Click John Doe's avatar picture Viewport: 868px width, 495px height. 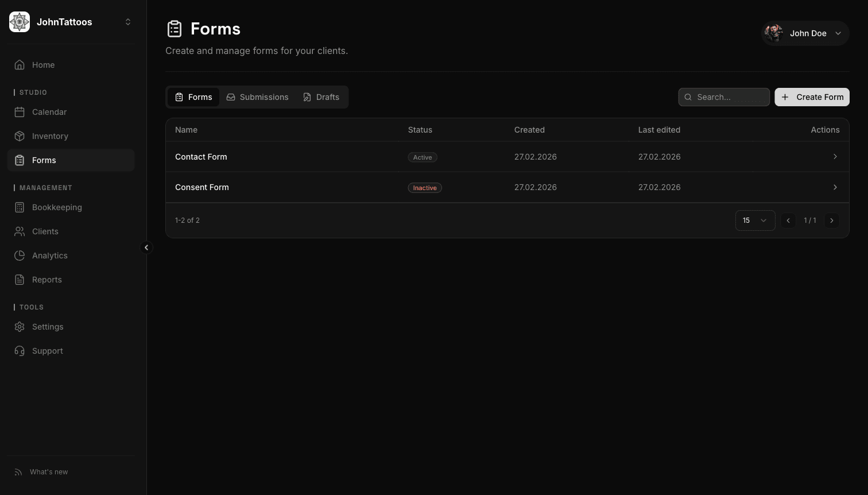tap(774, 33)
